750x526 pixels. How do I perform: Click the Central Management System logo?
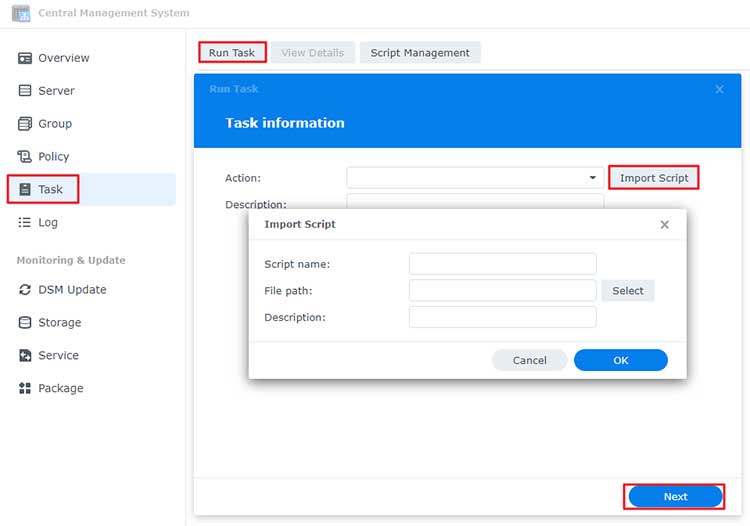click(20, 13)
